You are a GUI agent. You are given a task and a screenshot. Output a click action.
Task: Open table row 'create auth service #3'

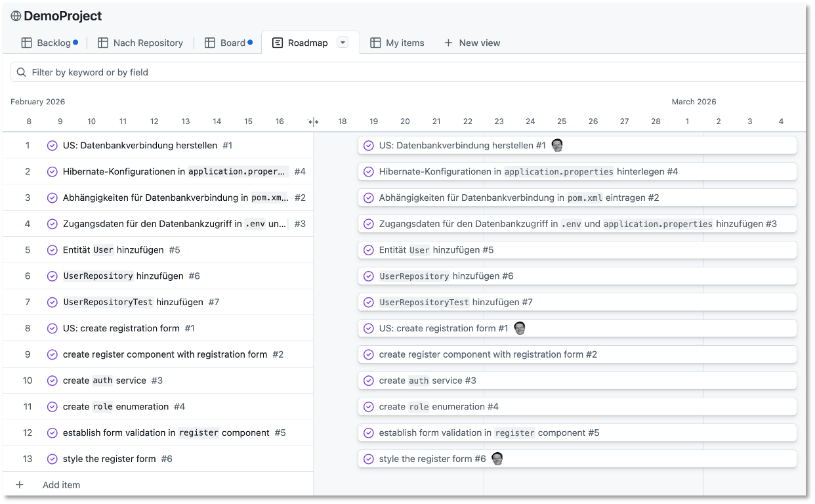(157, 381)
